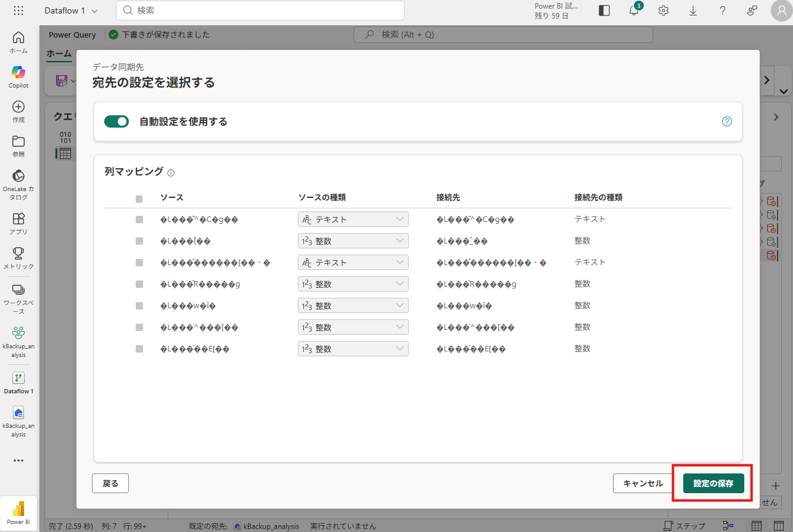Screen dimensions: 793x532
Task: Open the app launcher grid icon
Action: [x=18, y=10]
